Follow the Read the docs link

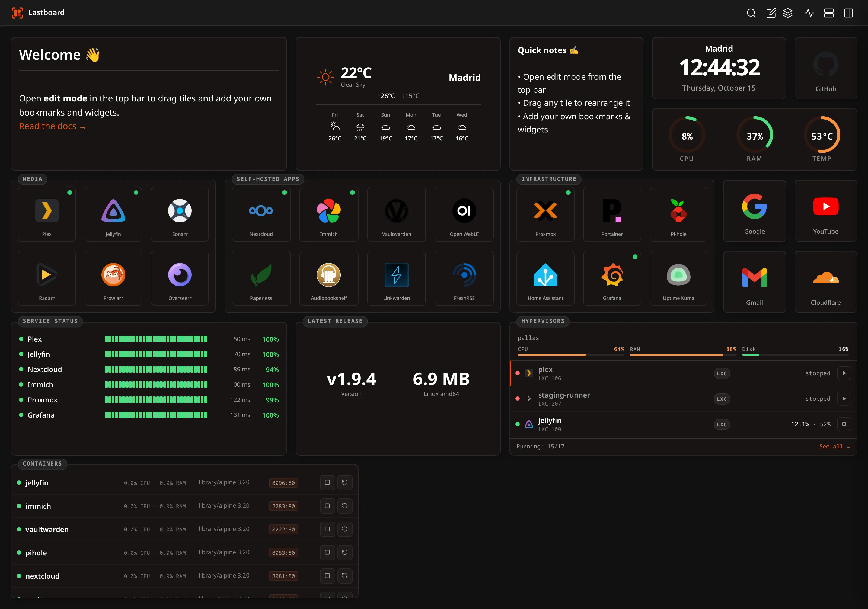pyautogui.click(x=53, y=126)
